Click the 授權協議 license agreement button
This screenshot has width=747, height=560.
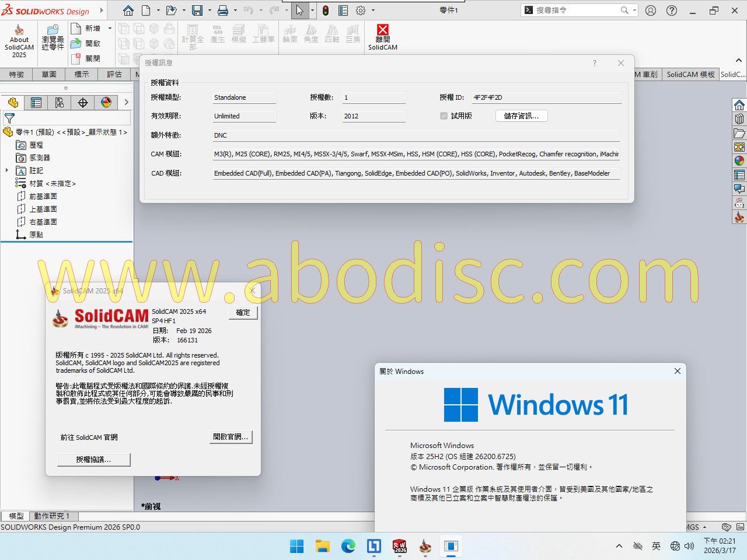(93, 460)
